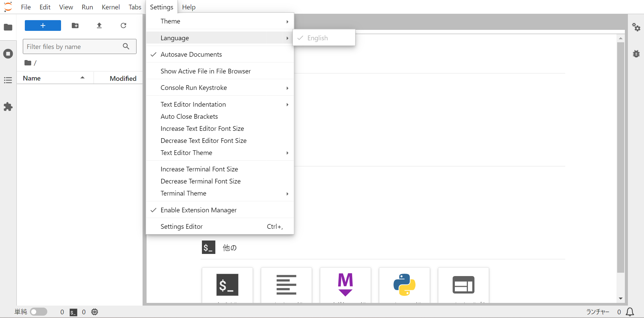Refresh the file browser list
The width and height of the screenshot is (644, 318).
pos(123,25)
